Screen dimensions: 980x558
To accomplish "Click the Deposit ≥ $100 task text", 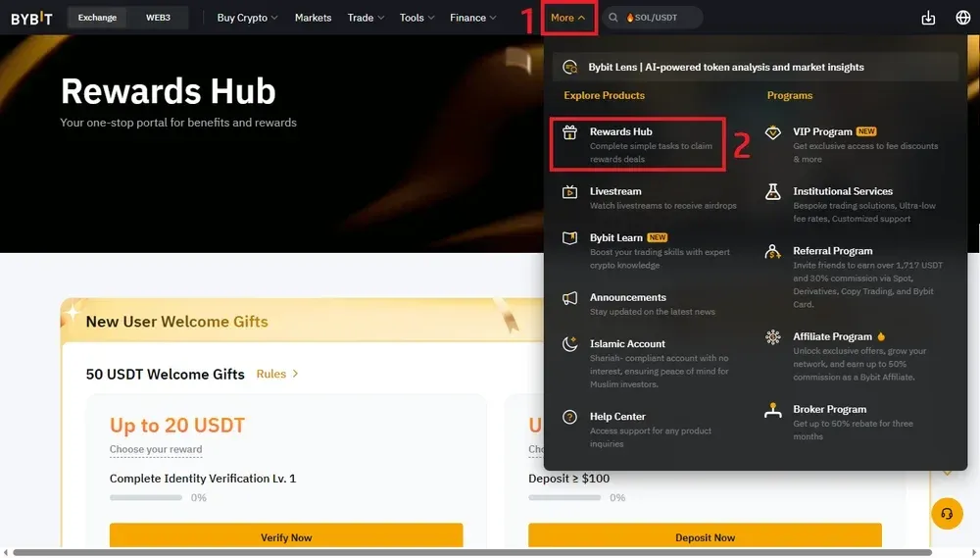I will (568, 479).
